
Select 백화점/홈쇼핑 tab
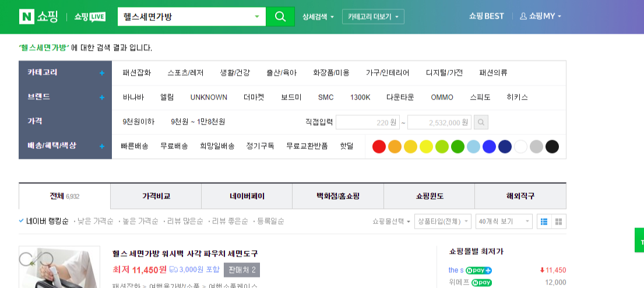click(338, 196)
